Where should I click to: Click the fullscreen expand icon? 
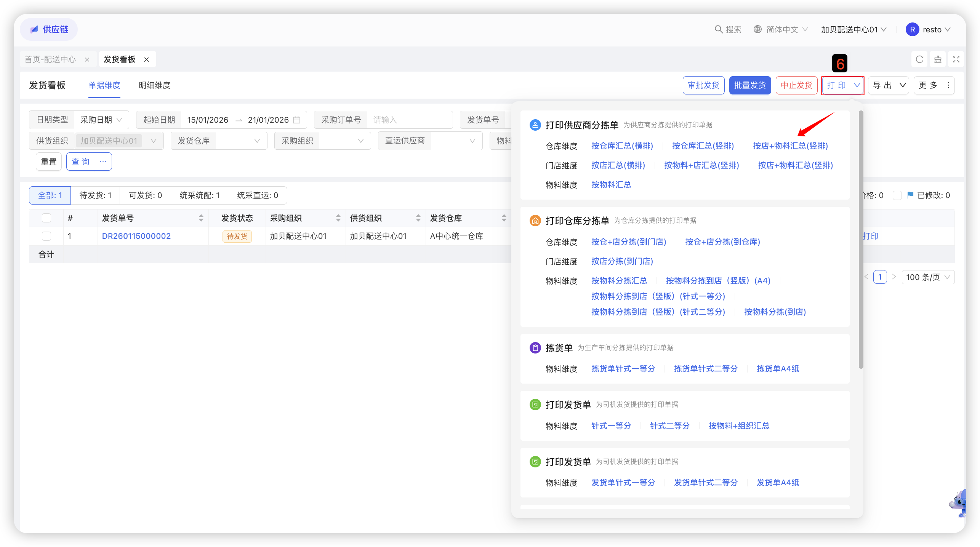pos(956,59)
